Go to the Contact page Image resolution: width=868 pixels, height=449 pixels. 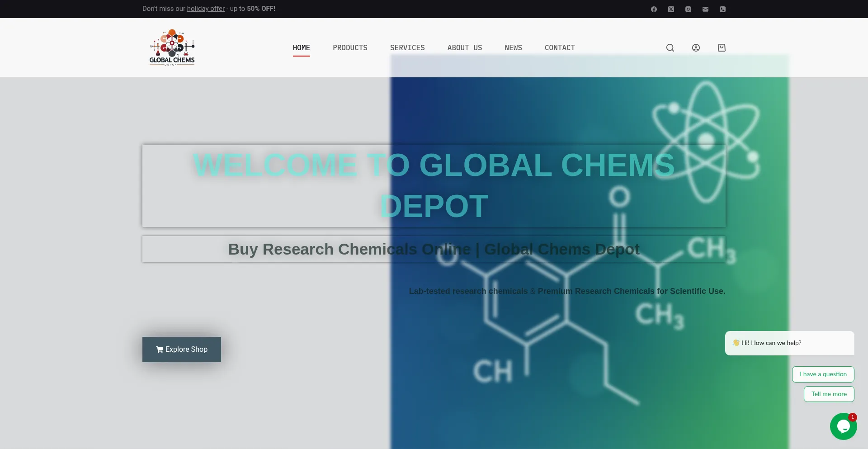coord(560,47)
